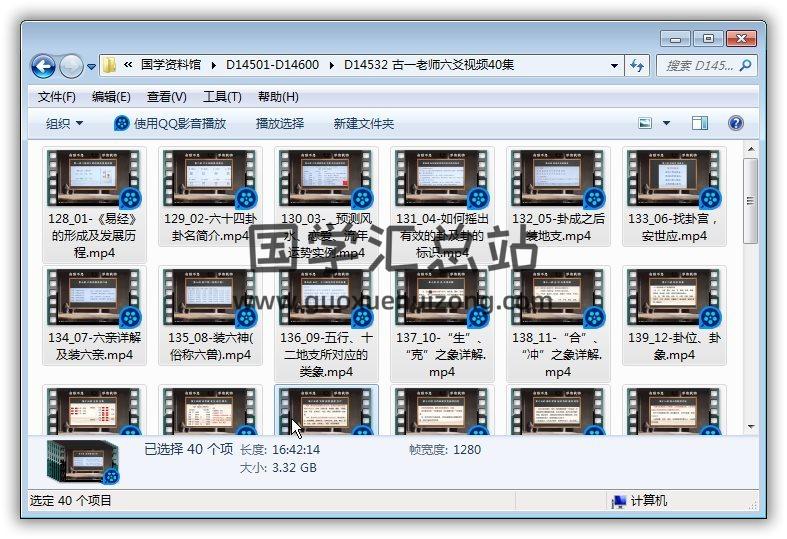Select video 138_11-"合"、"冲"之象详解.mp4
The image size is (787, 539).
click(x=558, y=324)
